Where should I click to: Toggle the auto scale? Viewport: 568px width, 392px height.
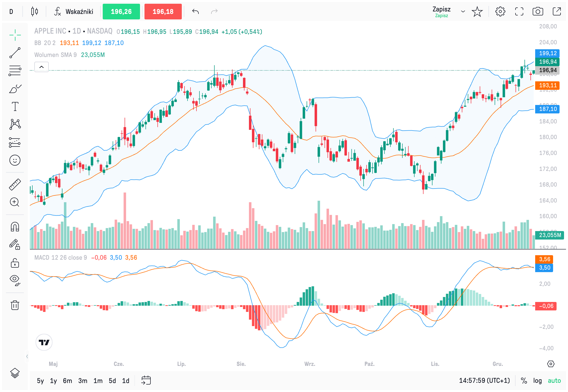pyautogui.click(x=554, y=381)
